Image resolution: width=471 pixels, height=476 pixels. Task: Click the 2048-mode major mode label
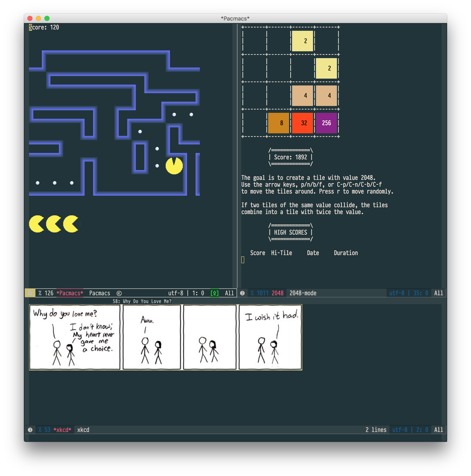(303, 293)
